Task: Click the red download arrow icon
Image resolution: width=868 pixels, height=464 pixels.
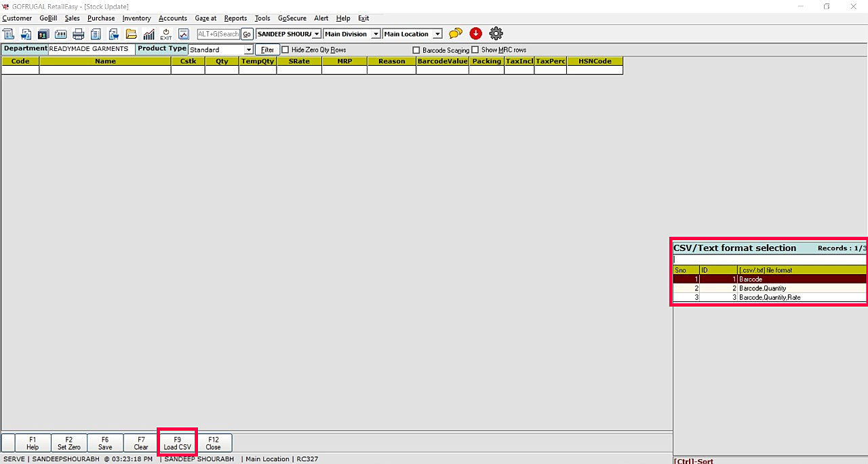Action: pos(476,33)
